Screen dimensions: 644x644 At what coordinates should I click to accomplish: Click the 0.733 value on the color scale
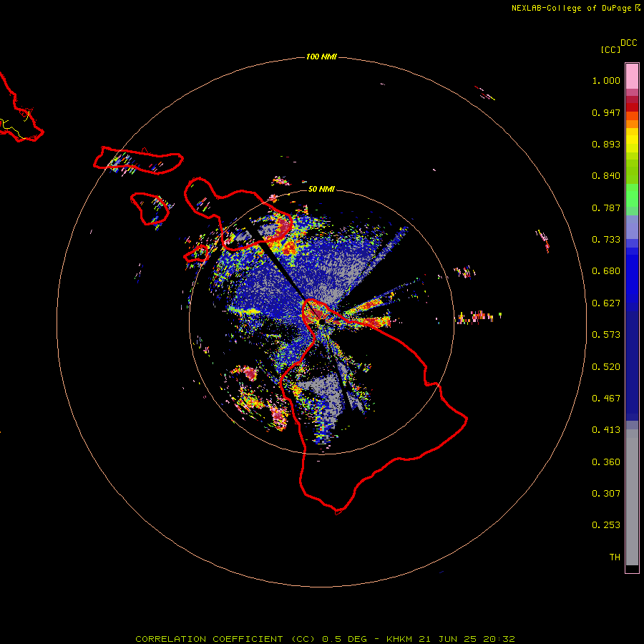tap(606, 240)
